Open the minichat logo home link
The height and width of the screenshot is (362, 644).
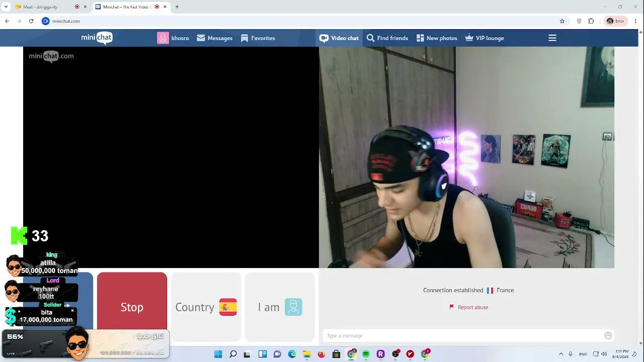(x=97, y=38)
